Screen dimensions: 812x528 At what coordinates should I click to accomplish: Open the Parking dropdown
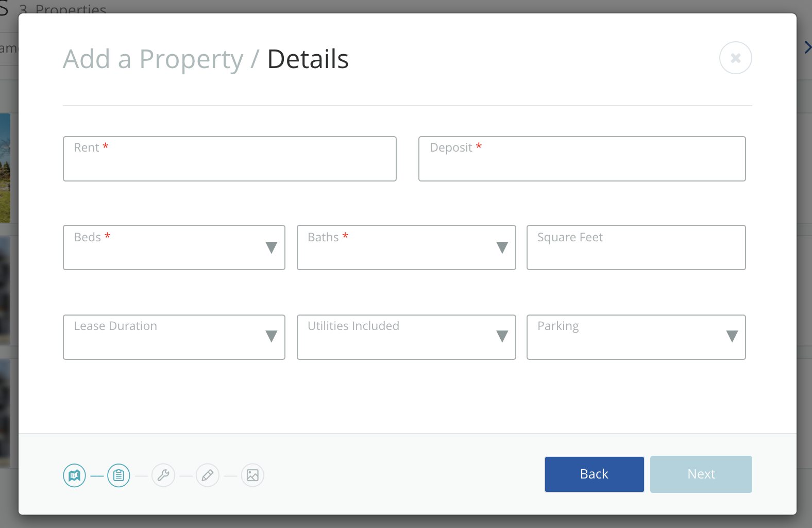point(636,337)
